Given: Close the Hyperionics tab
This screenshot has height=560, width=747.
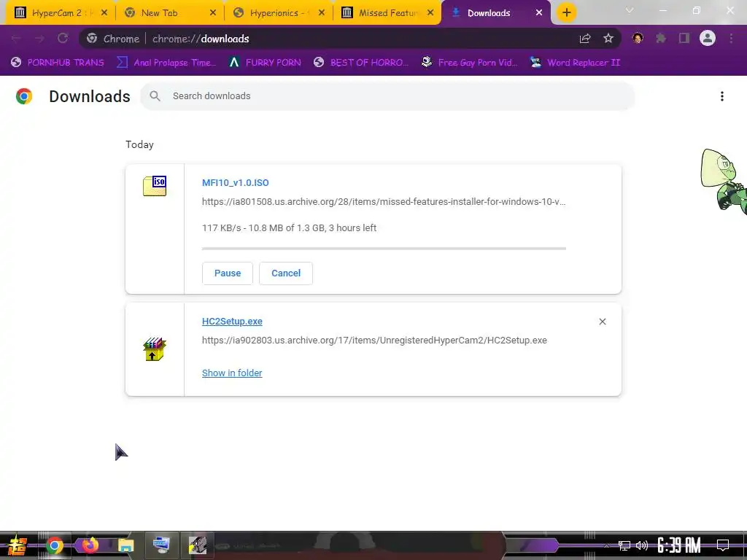Looking at the screenshot, I should coord(322,13).
